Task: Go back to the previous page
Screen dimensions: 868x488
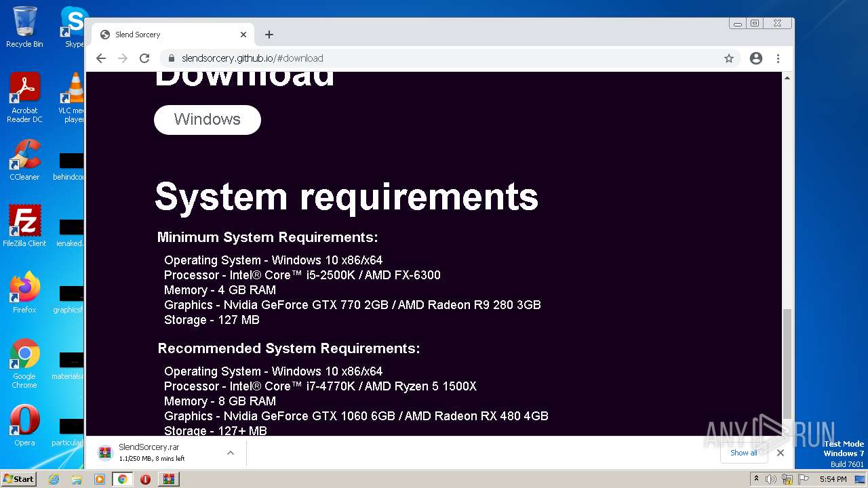Action: tap(101, 58)
